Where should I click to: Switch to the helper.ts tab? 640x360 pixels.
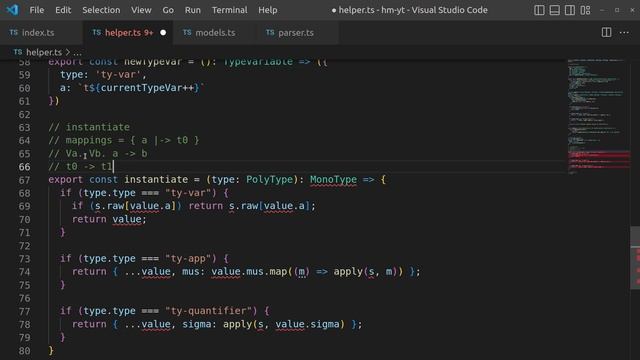128,33
